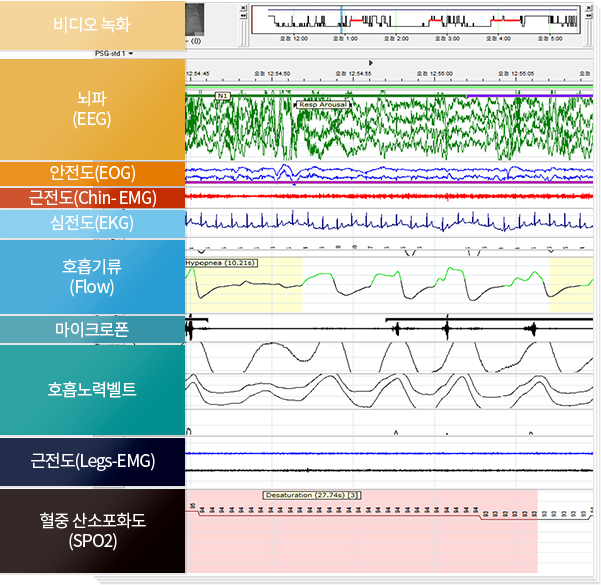Viewport: 601px width, 585px height.
Task: Click the purple stage bar above EEG
Action: click(529, 96)
